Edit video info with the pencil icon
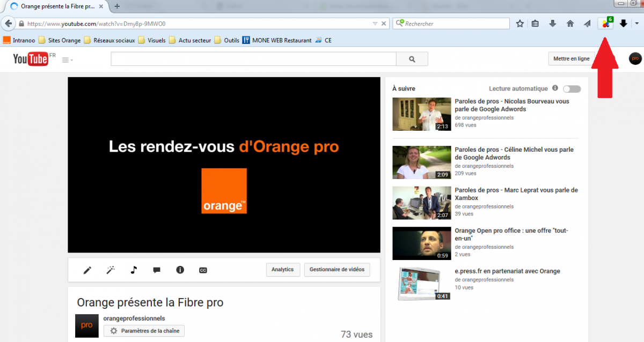This screenshot has height=342, width=644. click(x=87, y=270)
